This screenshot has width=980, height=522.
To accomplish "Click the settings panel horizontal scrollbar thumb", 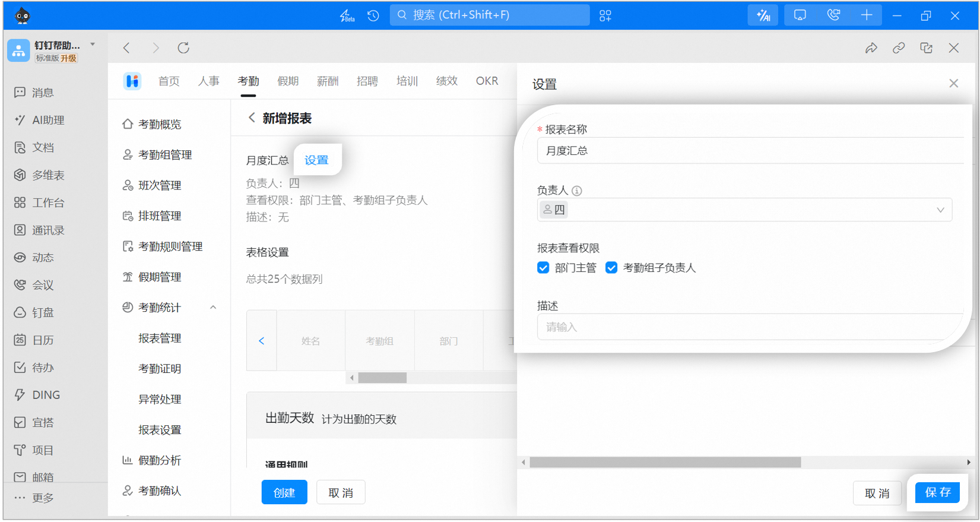I will (x=665, y=462).
